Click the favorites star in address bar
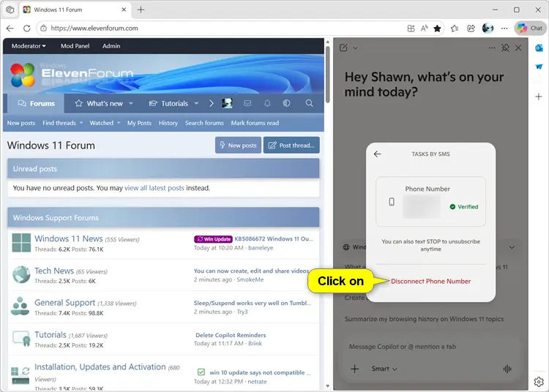549x392 pixels. point(437,29)
